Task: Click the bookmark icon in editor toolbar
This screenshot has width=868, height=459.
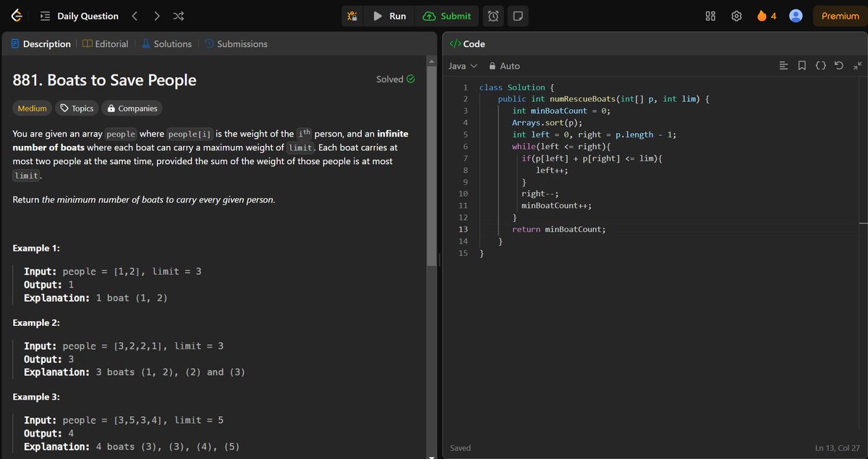Action: pos(801,66)
